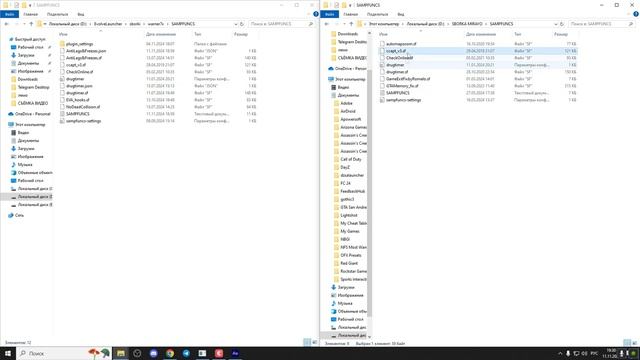The image size is (640, 360).
Task: Select CheckOnline.sf in left window
Action: pyautogui.click(x=79, y=72)
